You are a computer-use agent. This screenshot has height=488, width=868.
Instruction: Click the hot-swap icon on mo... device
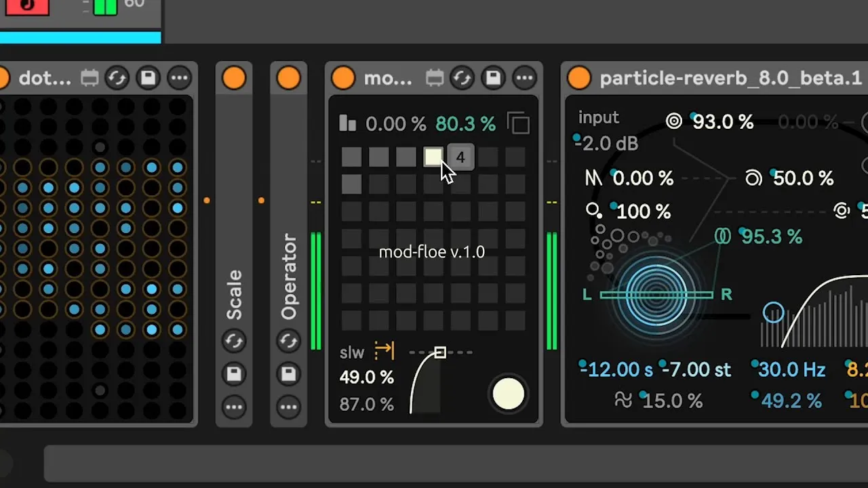(x=462, y=78)
